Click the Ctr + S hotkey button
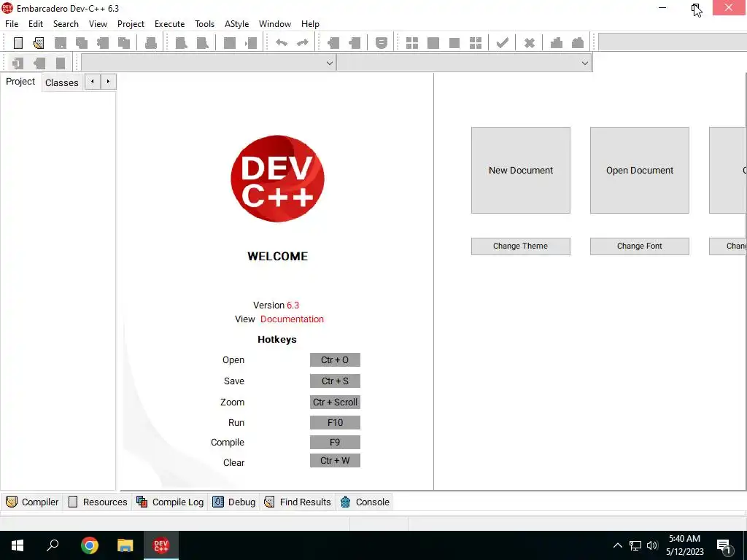 pyautogui.click(x=335, y=381)
